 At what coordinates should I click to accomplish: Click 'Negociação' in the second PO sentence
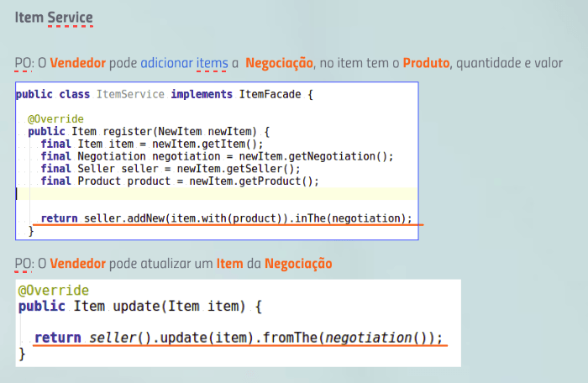(298, 264)
